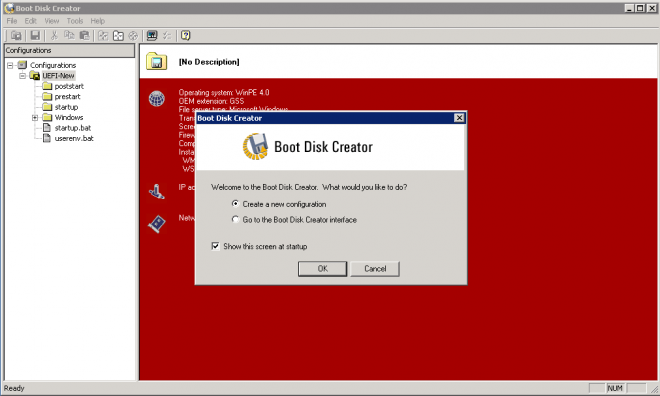Click the Cut scissors toolbar icon
This screenshot has height=396, width=660.
coord(54,36)
